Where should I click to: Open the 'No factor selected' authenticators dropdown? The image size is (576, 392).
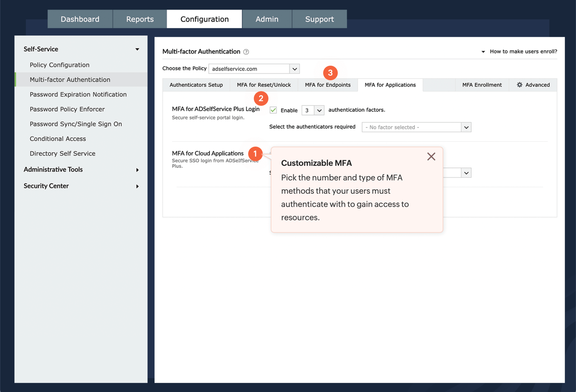pos(416,127)
